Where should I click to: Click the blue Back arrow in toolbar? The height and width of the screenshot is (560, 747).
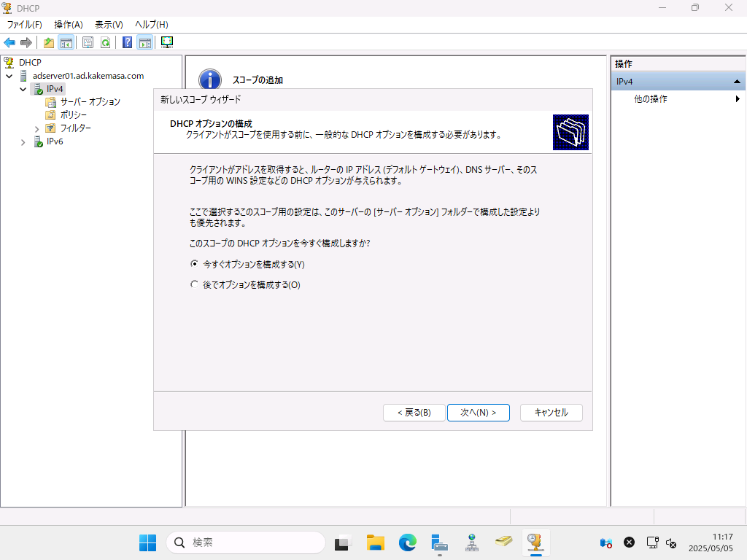9,42
